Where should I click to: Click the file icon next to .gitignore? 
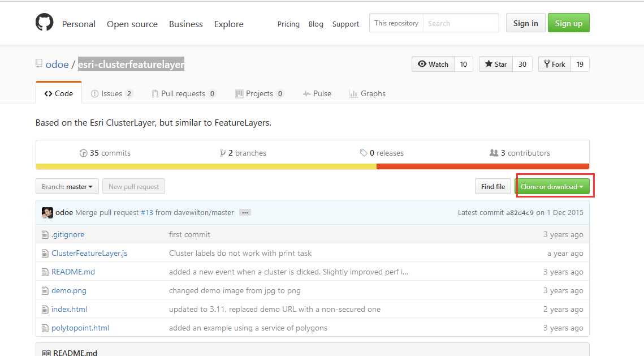45,235
